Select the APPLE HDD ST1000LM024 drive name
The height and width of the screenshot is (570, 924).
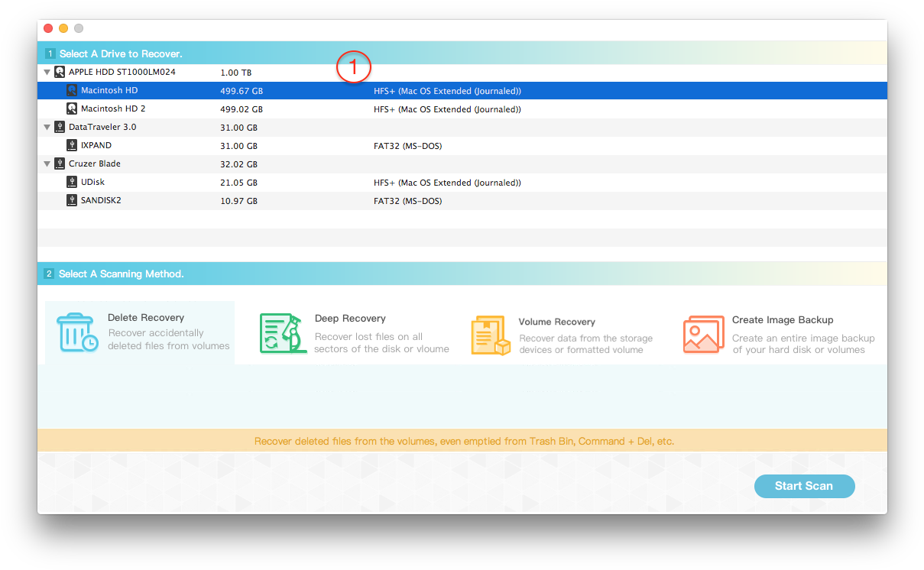pyautogui.click(x=122, y=72)
